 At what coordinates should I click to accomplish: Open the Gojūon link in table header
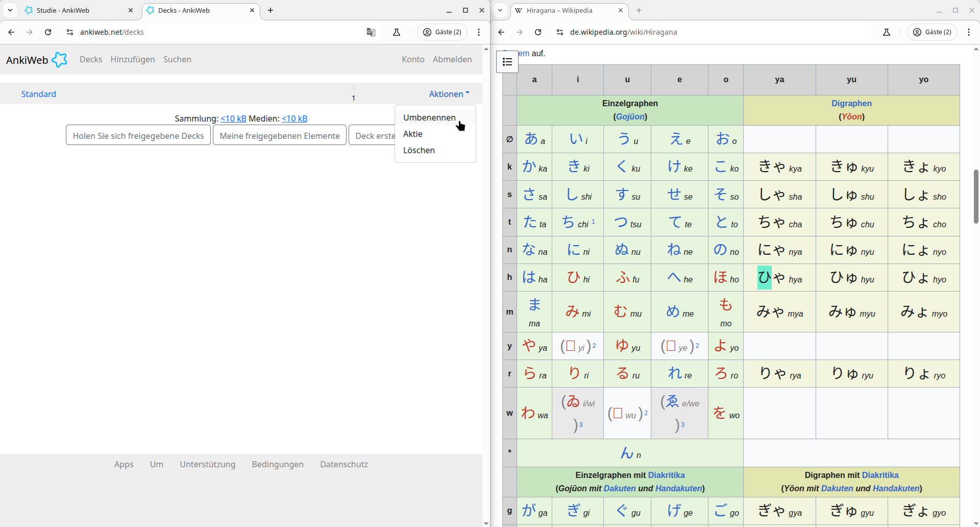coord(630,116)
